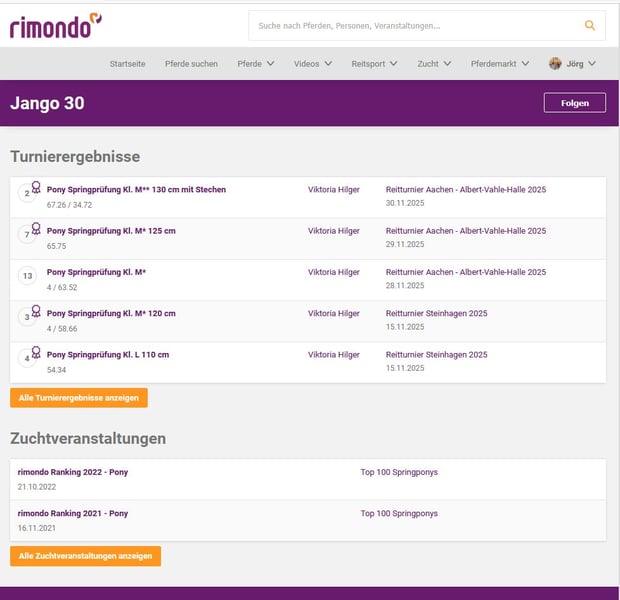
Task: Focus the search input field
Action: (410, 26)
